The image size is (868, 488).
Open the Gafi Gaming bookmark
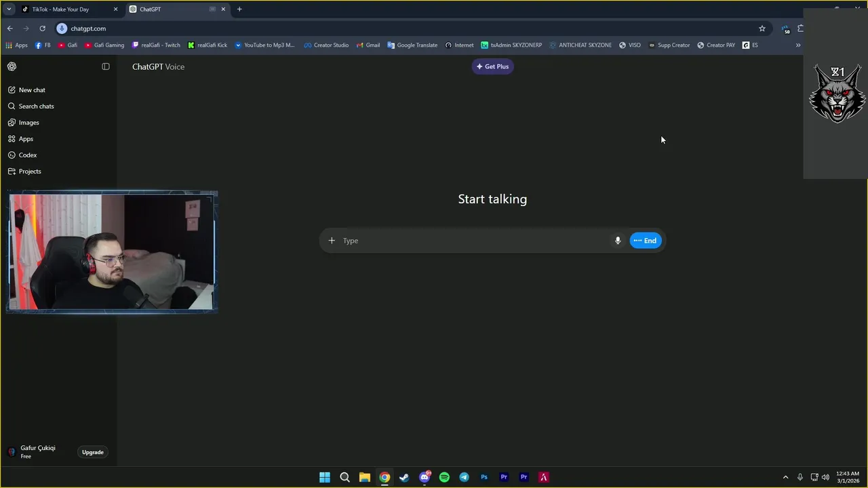[x=104, y=45]
